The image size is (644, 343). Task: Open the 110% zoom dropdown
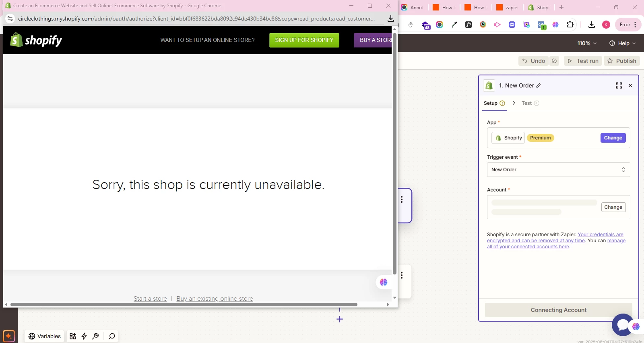[x=587, y=43]
